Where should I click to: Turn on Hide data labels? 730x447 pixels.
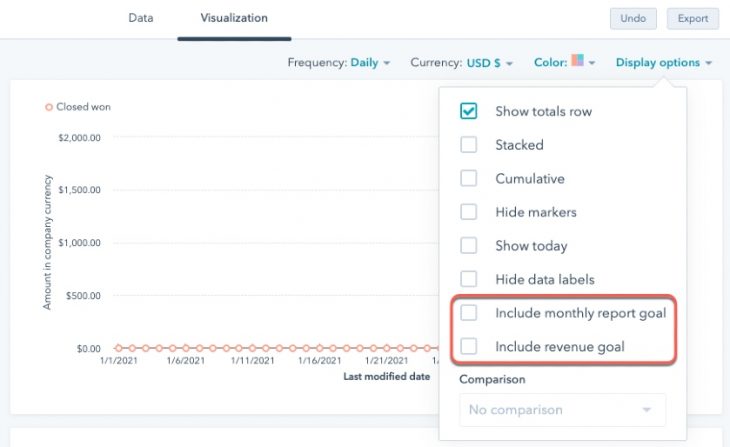468,280
